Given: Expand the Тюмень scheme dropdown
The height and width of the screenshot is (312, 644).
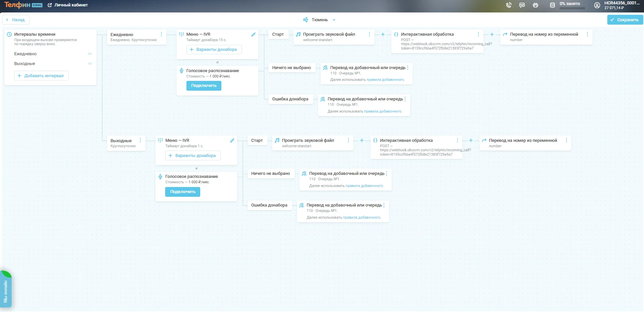Looking at the screenshot, I should point(319,20).
